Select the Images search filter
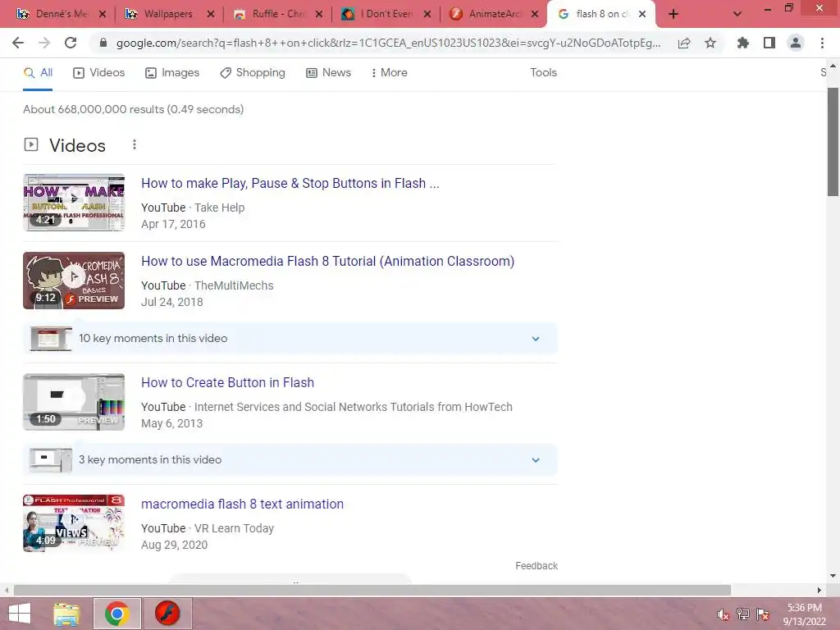 [172, 73]
